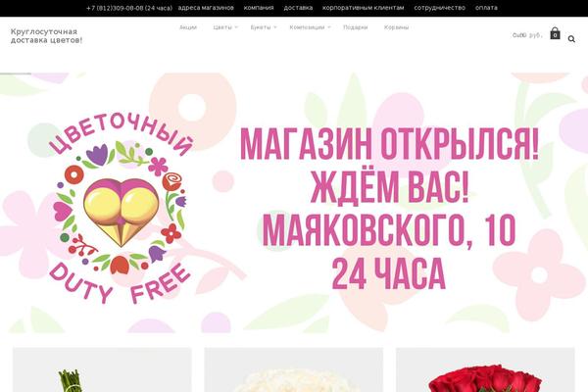Open the оплата link
Viewport: 588px width, 392px height.
[486, 8]
